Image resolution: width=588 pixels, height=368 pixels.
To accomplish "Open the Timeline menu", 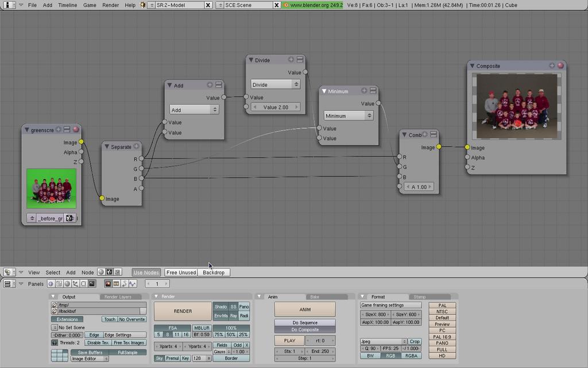I will click(68, 5).
